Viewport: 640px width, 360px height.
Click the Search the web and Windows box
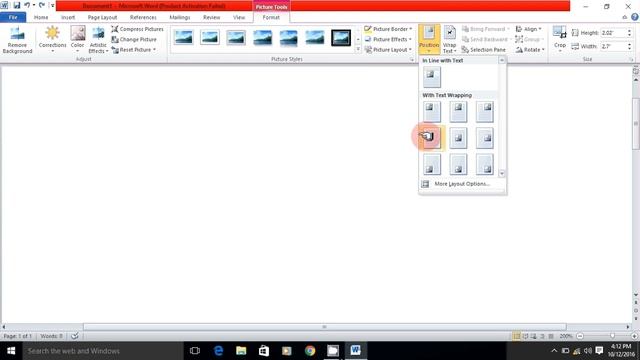pyautogui.click(x=103, y=351)
